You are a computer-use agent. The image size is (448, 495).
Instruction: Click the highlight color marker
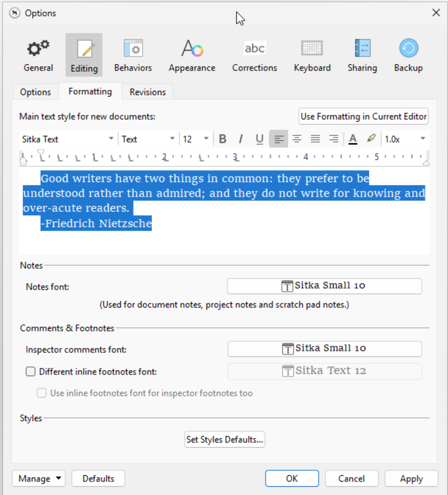click(x=372, y=138)
